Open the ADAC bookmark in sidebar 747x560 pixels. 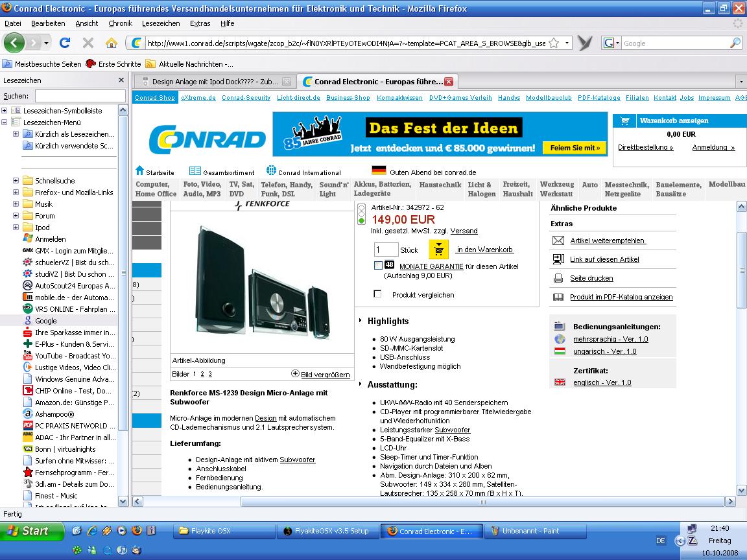coord(69,437)
